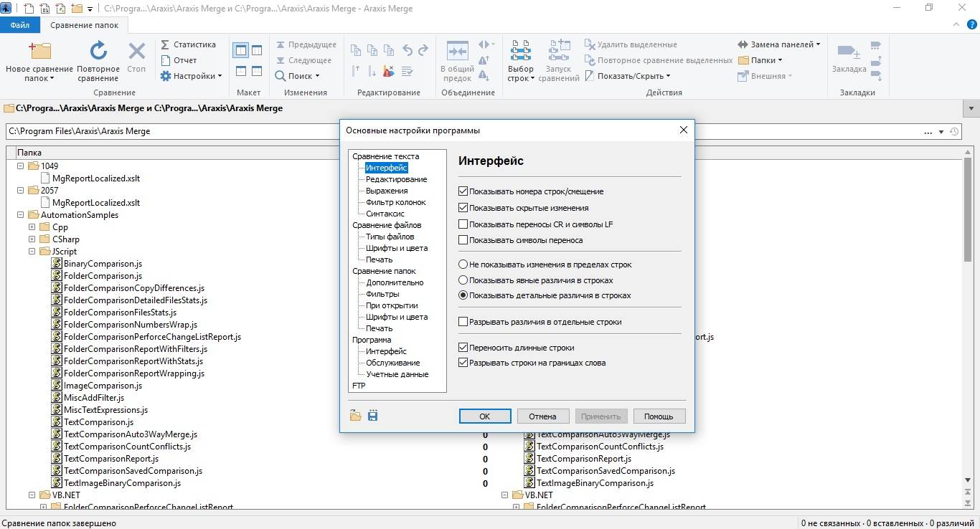Select Обслуживание in settings tree
The width and height of the screenshot is (980, 529).
coord(393,363)
